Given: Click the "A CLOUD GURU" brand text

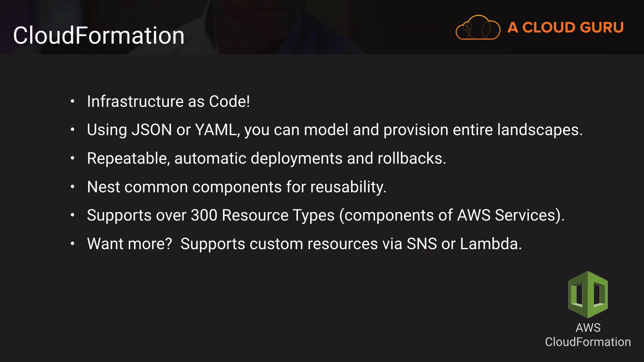Looking at the screenshot, I should (x=565, y=27).
